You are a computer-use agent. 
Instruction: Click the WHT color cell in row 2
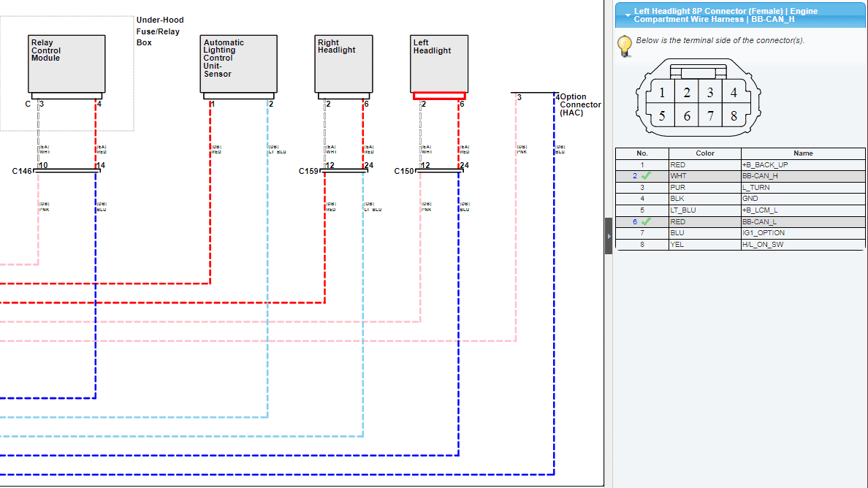(704, 176)
